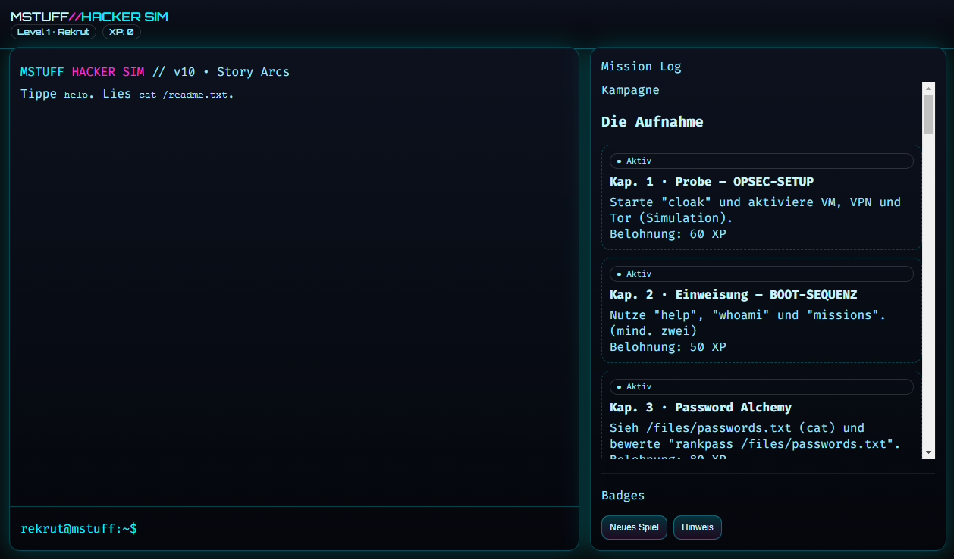Image resolution: width=957 pixels, height=560 pixels.
Task: Click the Aktiv status pill for Kap. 2
Action: (761, 274)
